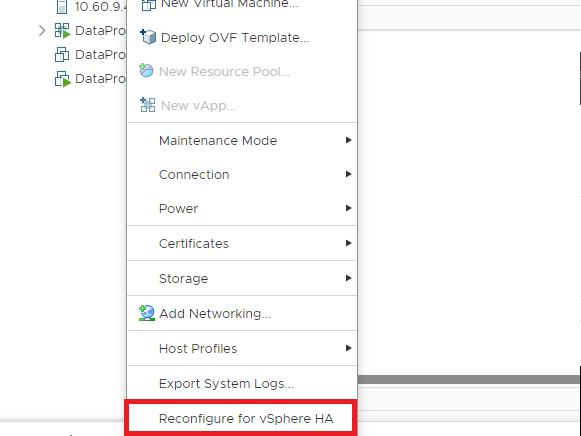Select Reconfigure for vSphere HA
Image resolution: width=581 pixels, height=436 pixels.
pyautogui.click(x=242, y=419)
